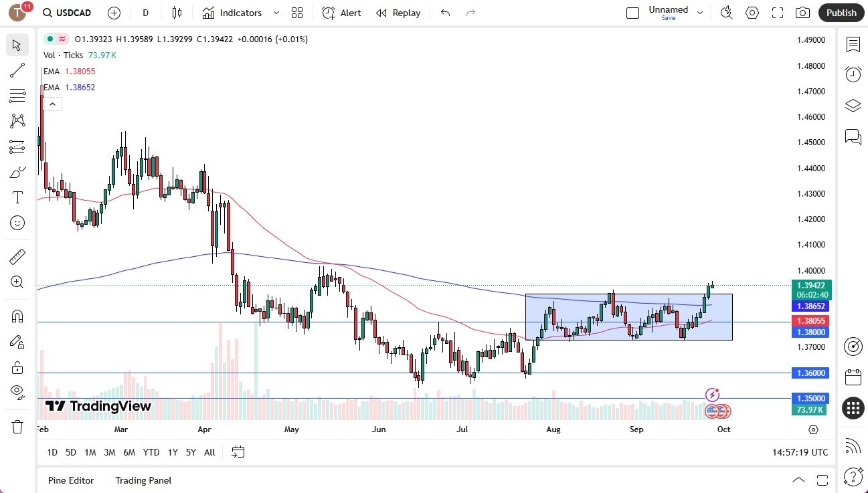Open the Indicators dropdown arrow
This screenshot has width=868, height=493.
point(276,13)
